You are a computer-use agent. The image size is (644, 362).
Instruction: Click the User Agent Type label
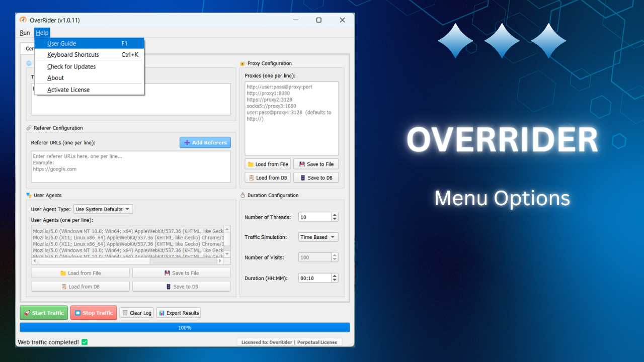(51, 209)
